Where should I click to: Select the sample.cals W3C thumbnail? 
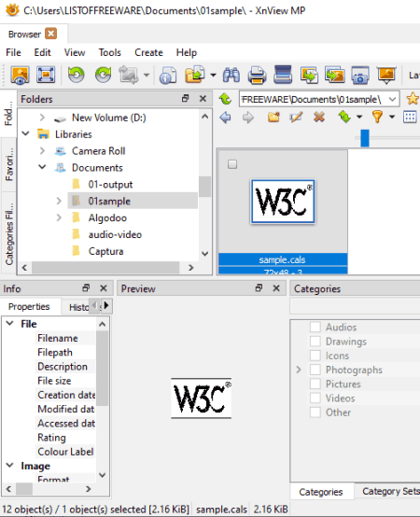click(x=283, y=202)
